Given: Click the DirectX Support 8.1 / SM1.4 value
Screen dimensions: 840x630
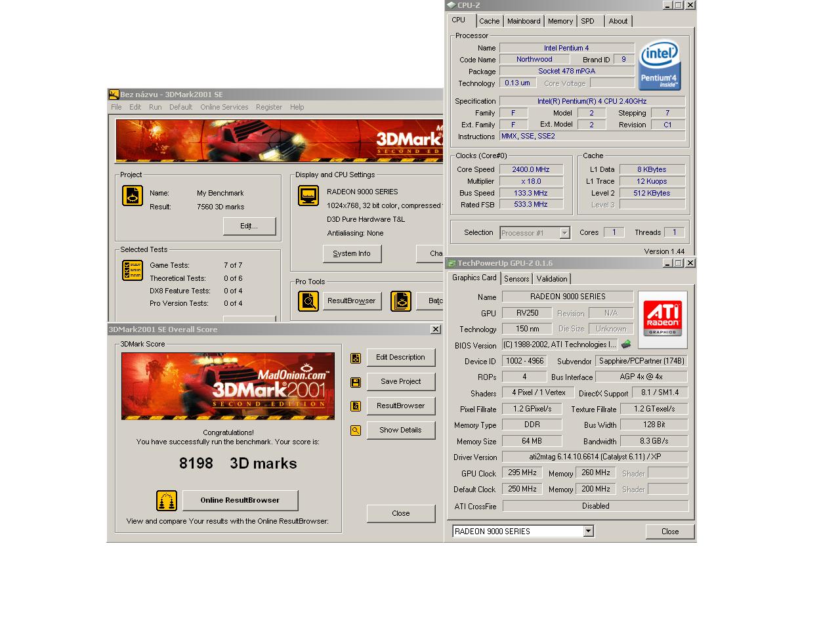Looking at the screenshot, I should pos(660,392).
